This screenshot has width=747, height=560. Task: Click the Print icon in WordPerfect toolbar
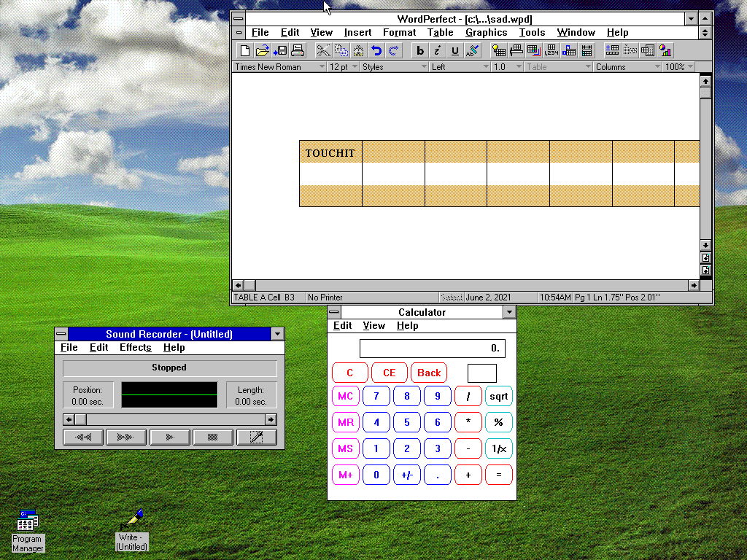(x=298, y=50)
